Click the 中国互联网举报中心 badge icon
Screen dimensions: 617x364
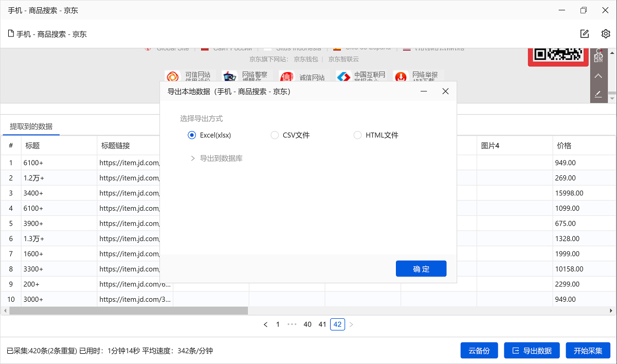click(343, 78)
